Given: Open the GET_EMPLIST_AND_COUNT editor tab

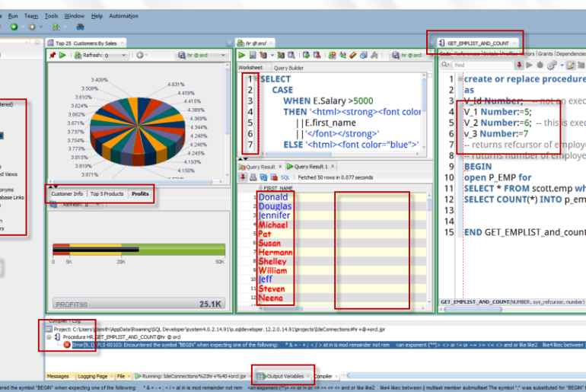Looking at the screenshot, I should 478,43.
